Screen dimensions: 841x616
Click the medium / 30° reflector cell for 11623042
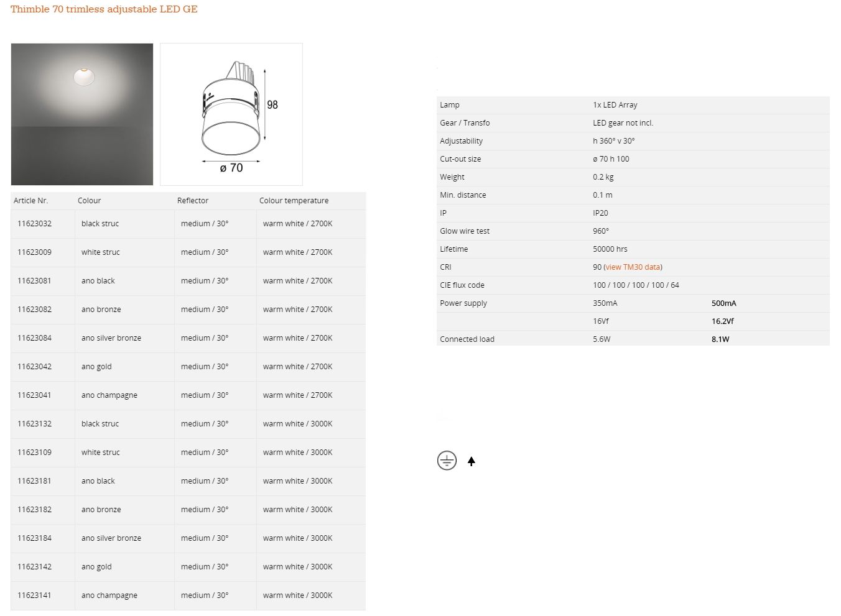pyautogui.click(x=204, y=366)
